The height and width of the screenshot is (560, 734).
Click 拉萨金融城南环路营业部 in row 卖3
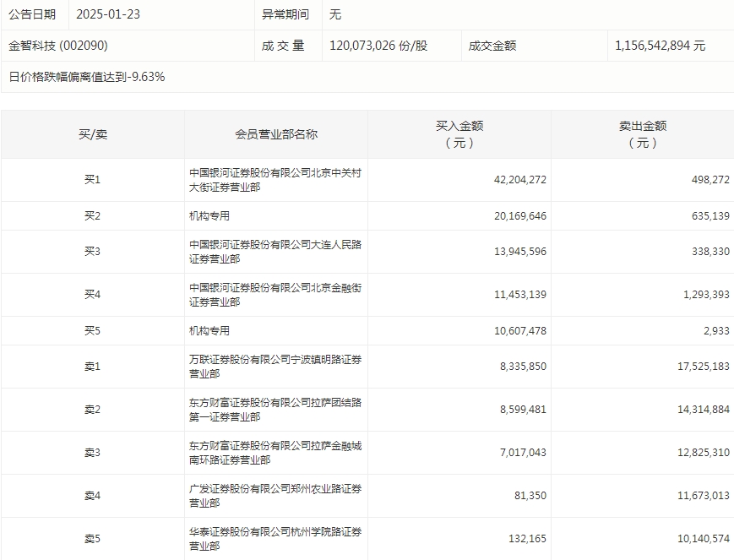point(275,452)
